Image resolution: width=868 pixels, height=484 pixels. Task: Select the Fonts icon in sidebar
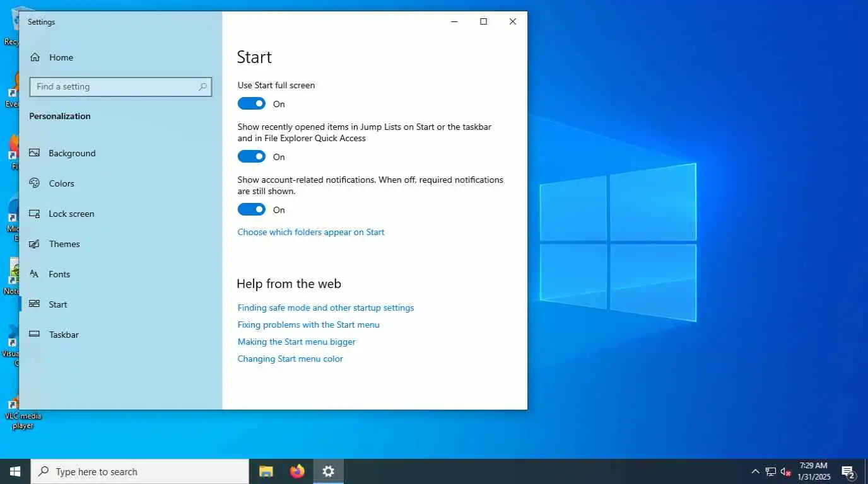[x=35, y=274]
